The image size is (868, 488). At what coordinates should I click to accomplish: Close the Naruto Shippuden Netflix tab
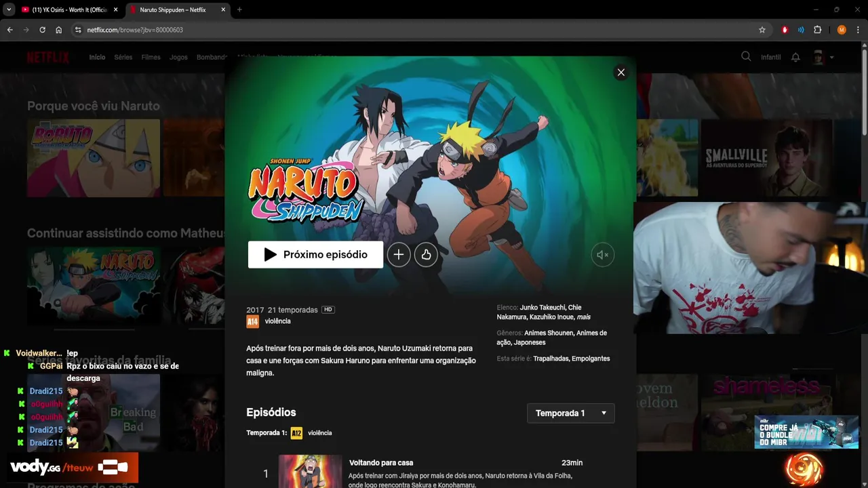point(224,10)
